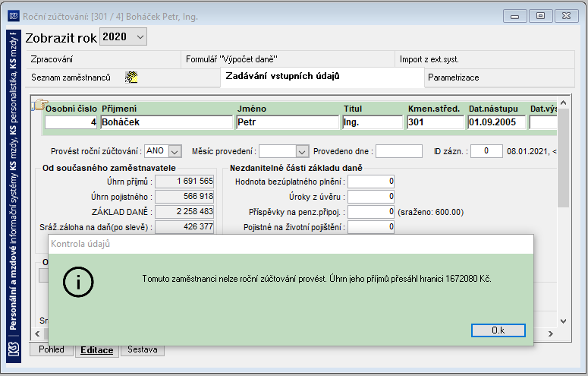Click the horizontal scrollbar left arrow

pyautogui.click(x=37, y=333)
